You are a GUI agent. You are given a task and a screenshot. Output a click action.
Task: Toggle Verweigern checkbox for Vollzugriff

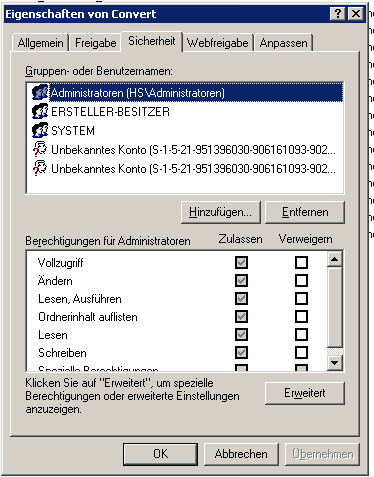[301, 262]
